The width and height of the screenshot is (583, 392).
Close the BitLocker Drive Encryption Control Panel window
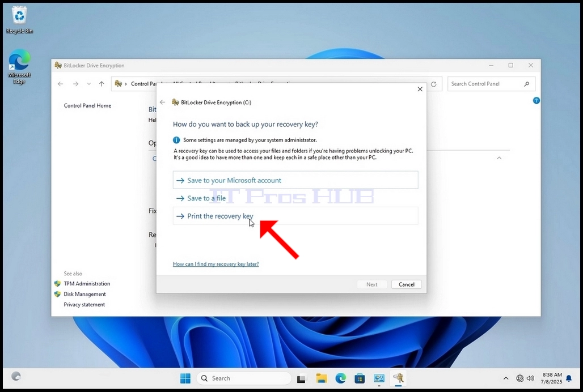point(531,65)
